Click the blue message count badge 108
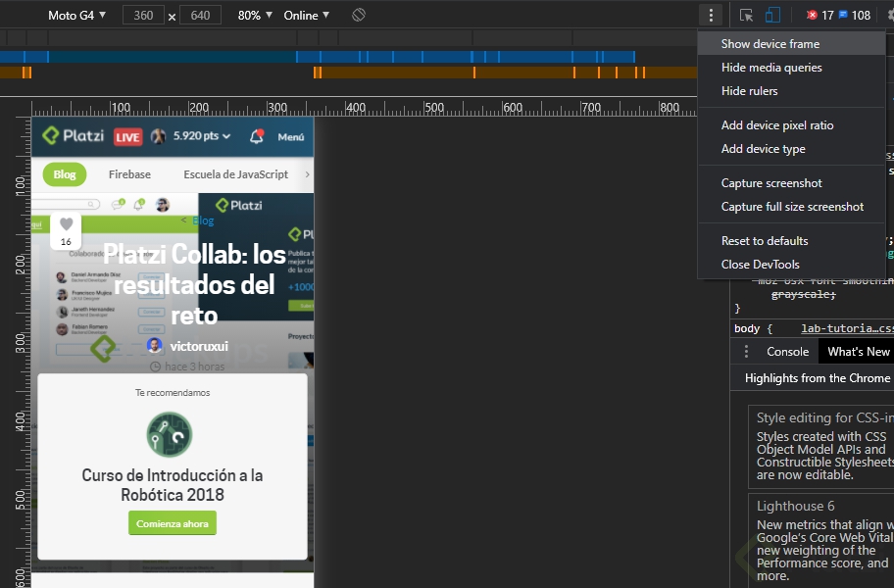The image size is (894, 588). 854,16
